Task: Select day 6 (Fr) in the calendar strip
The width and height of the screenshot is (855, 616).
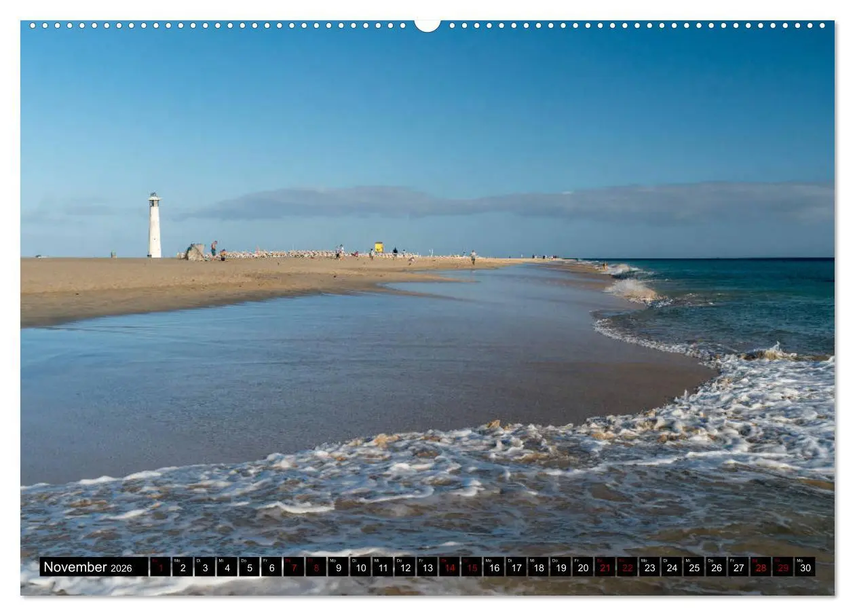Action: [271, 567]
